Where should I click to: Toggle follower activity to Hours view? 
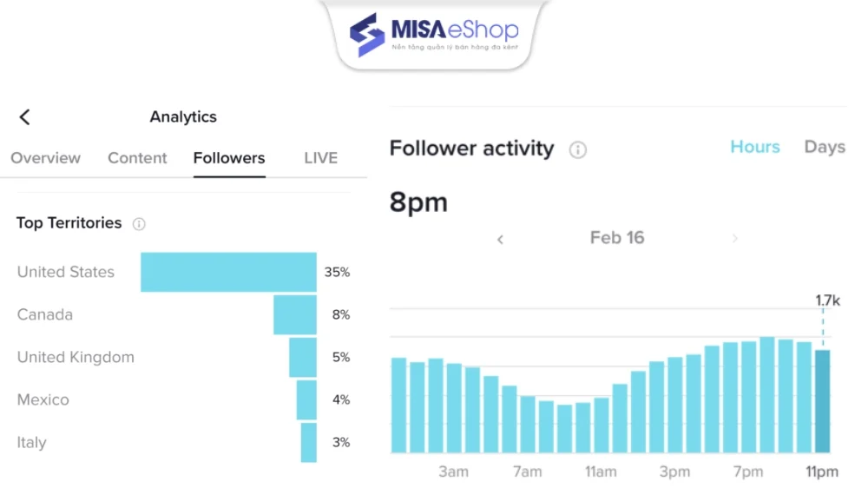coord(755,147)
